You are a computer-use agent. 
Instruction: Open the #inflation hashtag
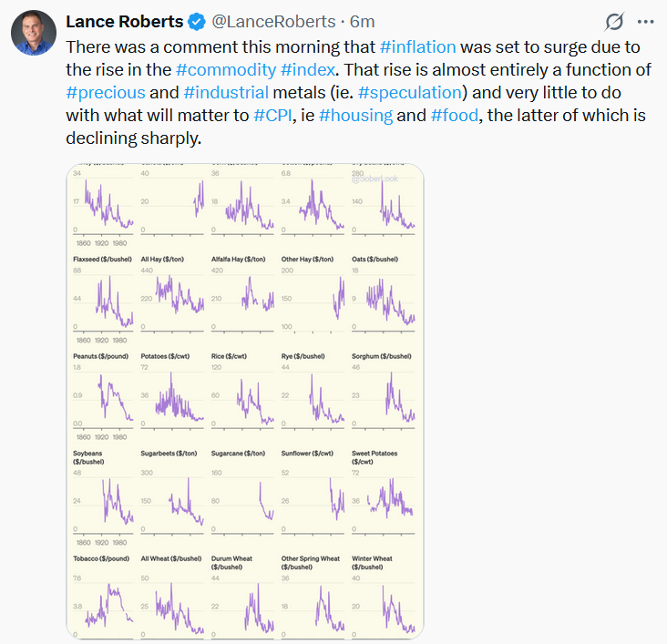point(416,46)
